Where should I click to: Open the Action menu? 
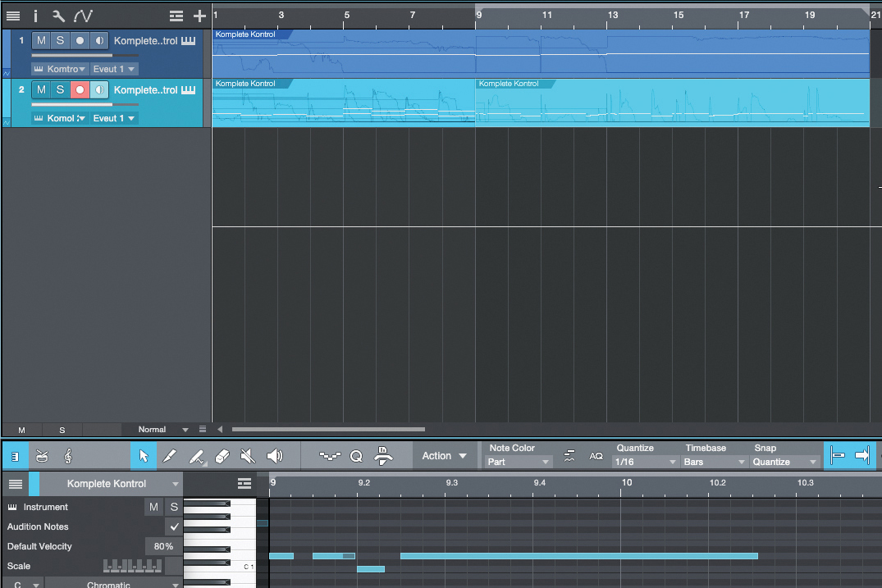(445, 456)
